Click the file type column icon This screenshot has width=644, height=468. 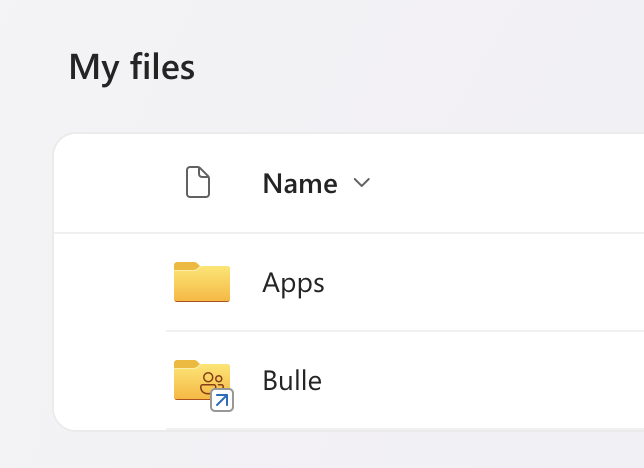tap(198, 182)
